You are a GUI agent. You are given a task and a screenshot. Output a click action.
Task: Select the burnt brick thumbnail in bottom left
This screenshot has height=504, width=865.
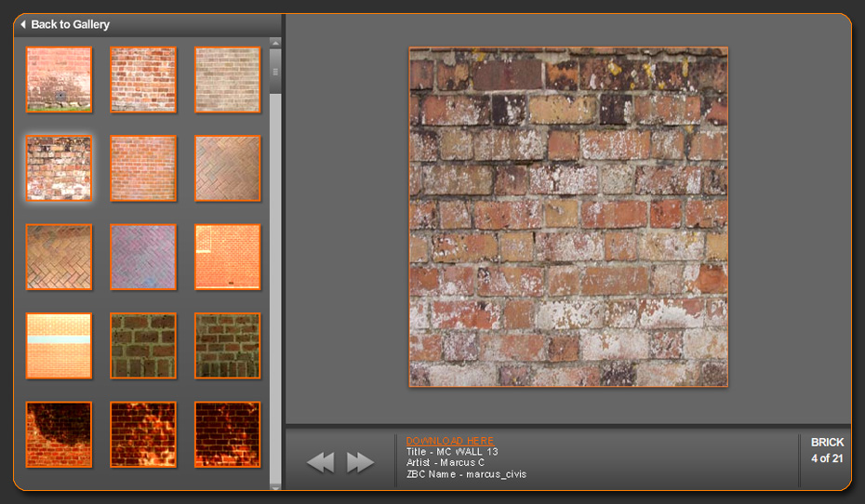click(x=60, y=433)
